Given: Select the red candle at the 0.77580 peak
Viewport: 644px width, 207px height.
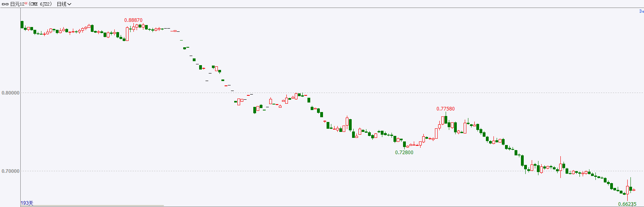Looking at the screenshot, I should (443, 120).
